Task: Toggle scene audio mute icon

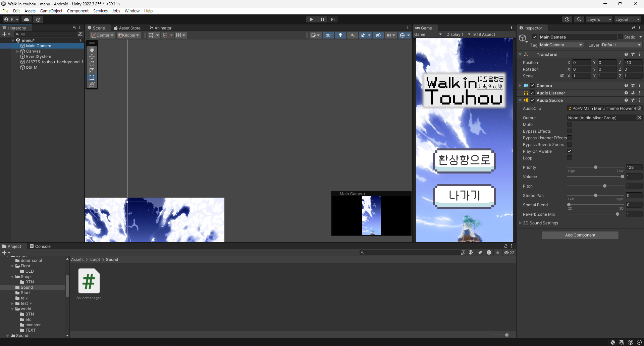Action: pyautogui.click(x=353, y=35)
